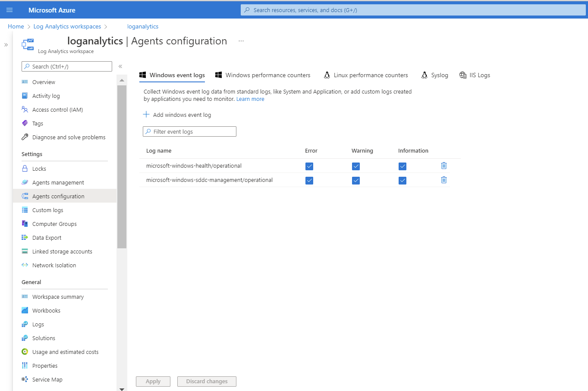Click the Tags icon in the sidebar
The image size is (588, 391).
point(25,123)
